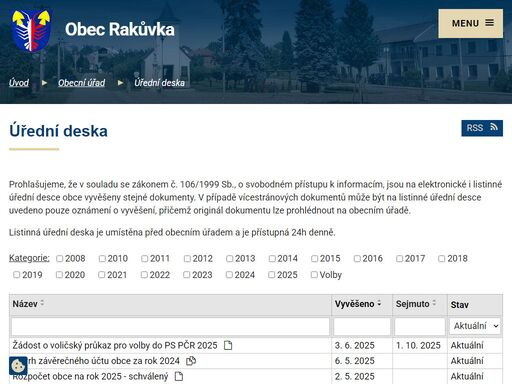This screenshot has height=384, width=512.
Task: Check the 2015 category checkbox
Action: pyautogui.click(x=315, y=259)
